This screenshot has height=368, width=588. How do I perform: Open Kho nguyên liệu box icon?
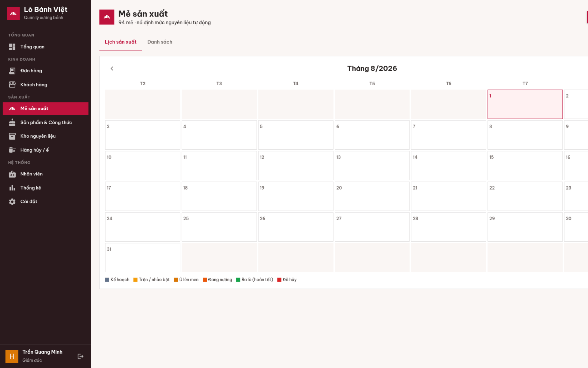click(x=12, y=136)
